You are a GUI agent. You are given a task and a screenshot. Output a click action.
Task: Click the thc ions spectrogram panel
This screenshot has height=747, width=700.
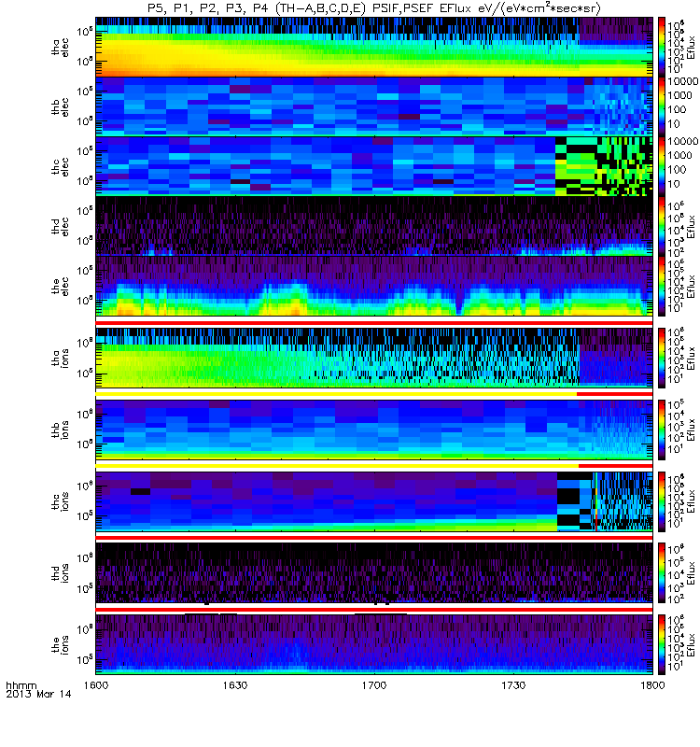pyautogui.click(x=374, y=501)
